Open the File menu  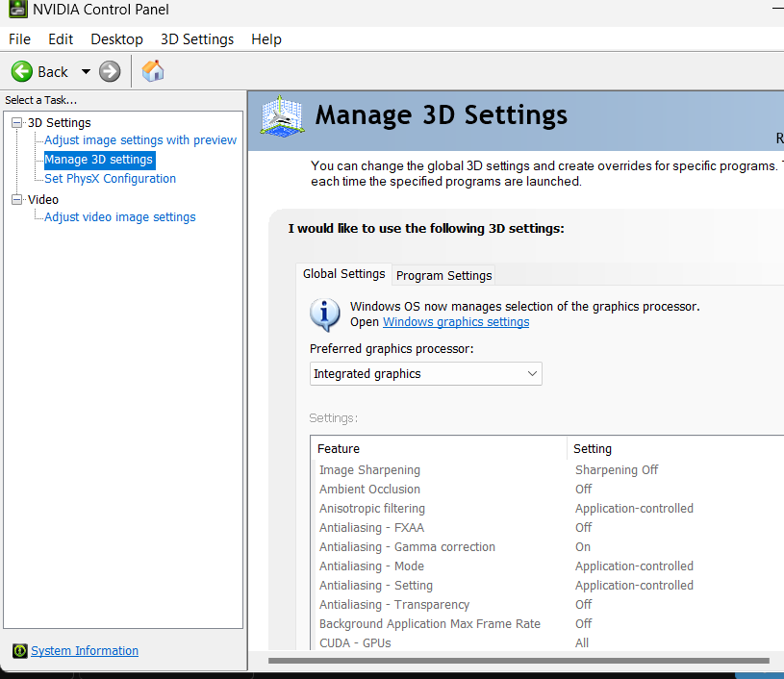[19, 39]
